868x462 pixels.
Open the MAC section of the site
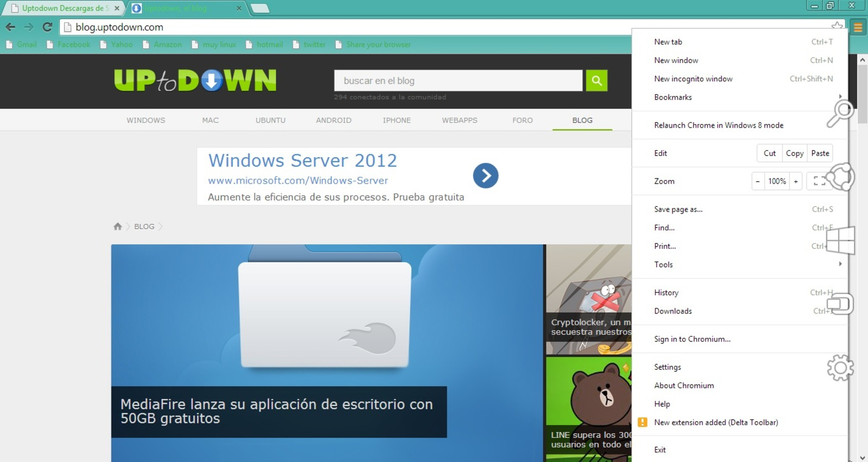click(x=211, y=120)
